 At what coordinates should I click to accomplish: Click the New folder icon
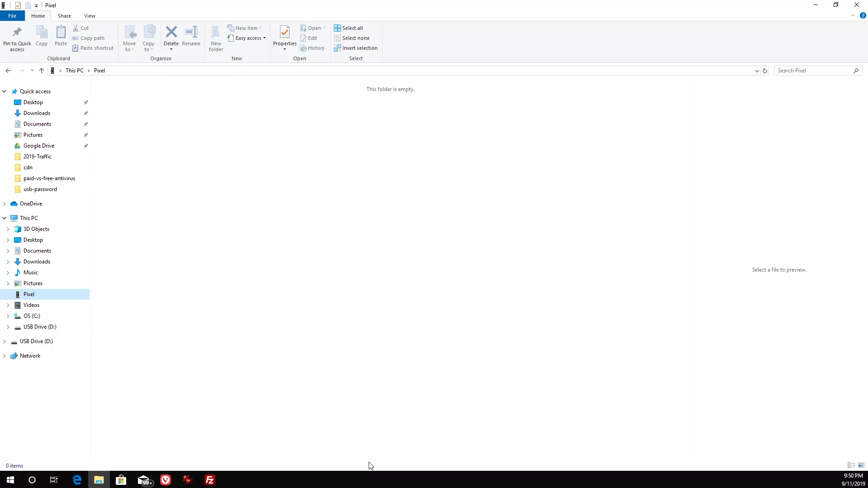[x=216, y=33]
